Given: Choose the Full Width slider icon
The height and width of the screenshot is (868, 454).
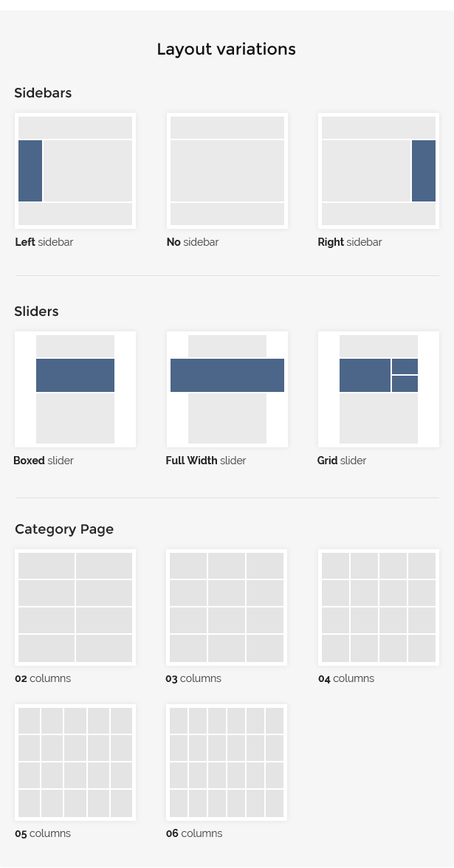Looking at the screenshot, I should tap(227, 389).
